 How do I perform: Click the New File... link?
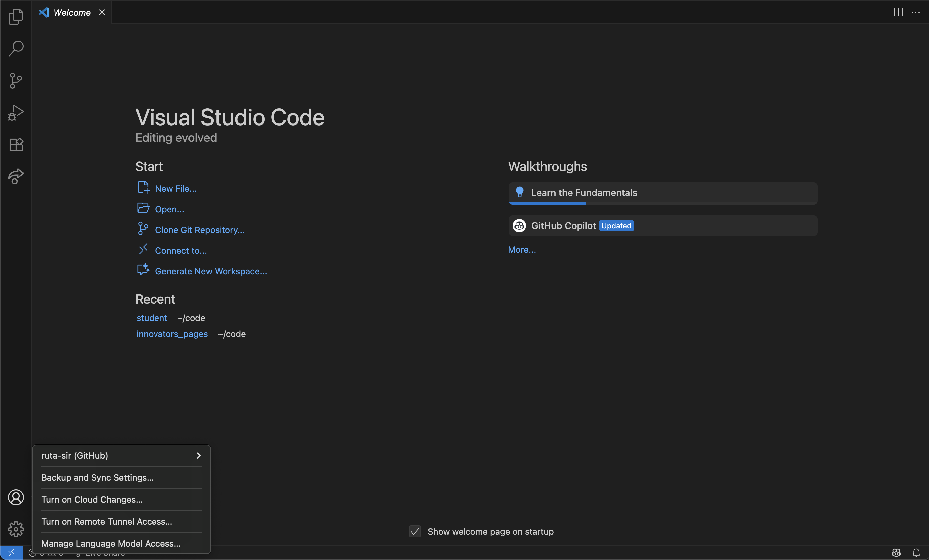pyautogui.click(x=176, y=188)
